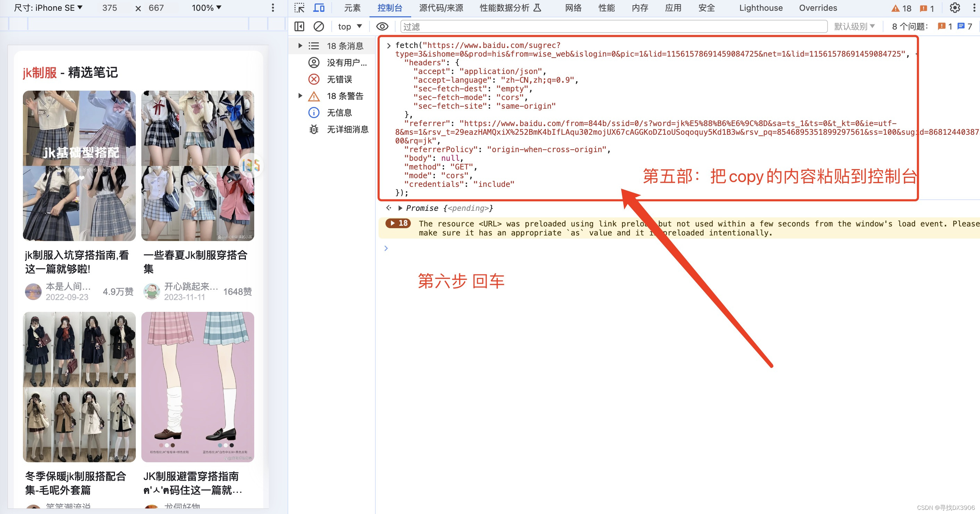Switch to the Network (网络) tab
This screenshot has height=514, width=980.
(573, 8)
